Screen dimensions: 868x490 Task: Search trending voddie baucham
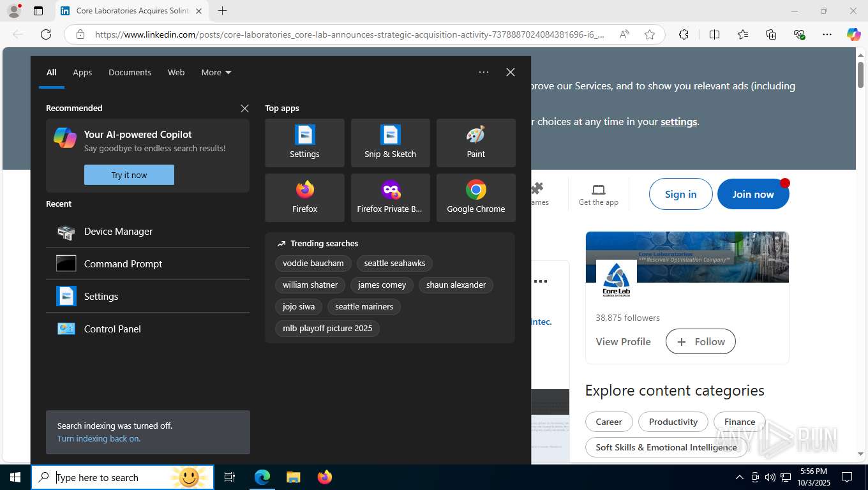(x=313, y=263)
